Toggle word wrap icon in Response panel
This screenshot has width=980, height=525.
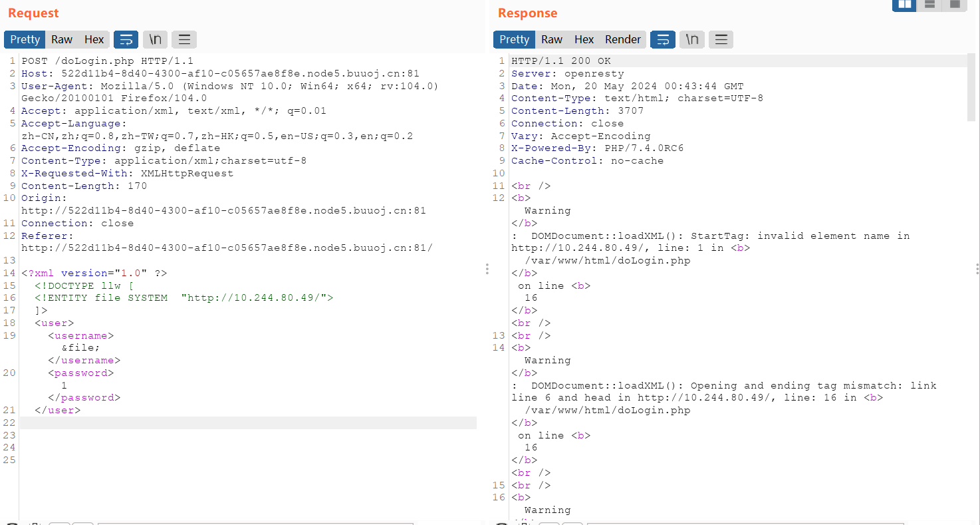[x=662, y=39]
